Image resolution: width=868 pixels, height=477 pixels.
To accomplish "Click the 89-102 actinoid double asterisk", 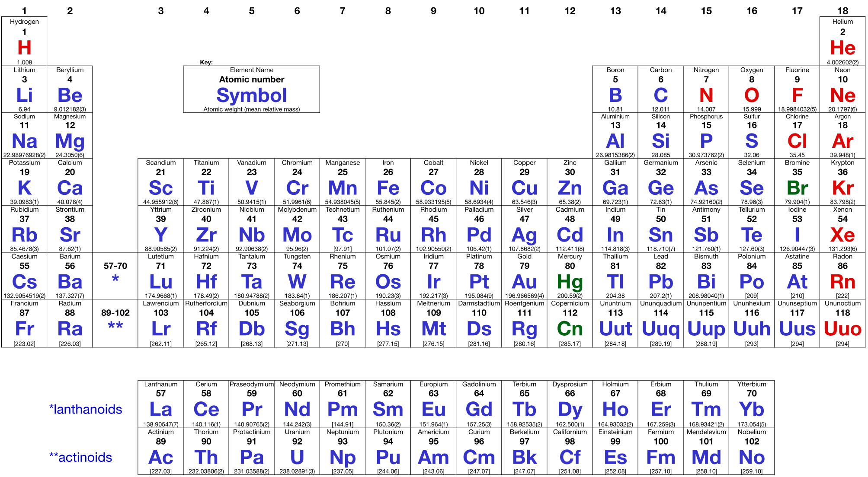I will click(x=115, y=326).
